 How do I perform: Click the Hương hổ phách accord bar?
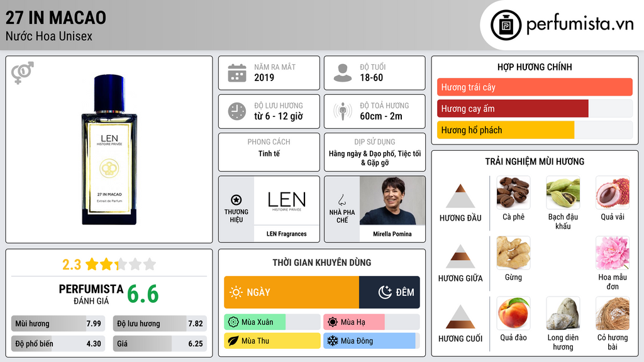click(x=535, y=129)
